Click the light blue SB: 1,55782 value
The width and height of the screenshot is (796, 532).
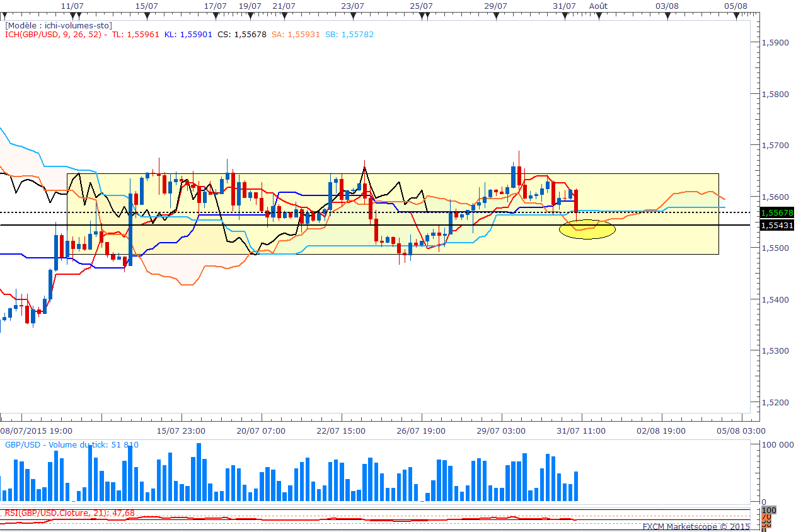[349, 35]
